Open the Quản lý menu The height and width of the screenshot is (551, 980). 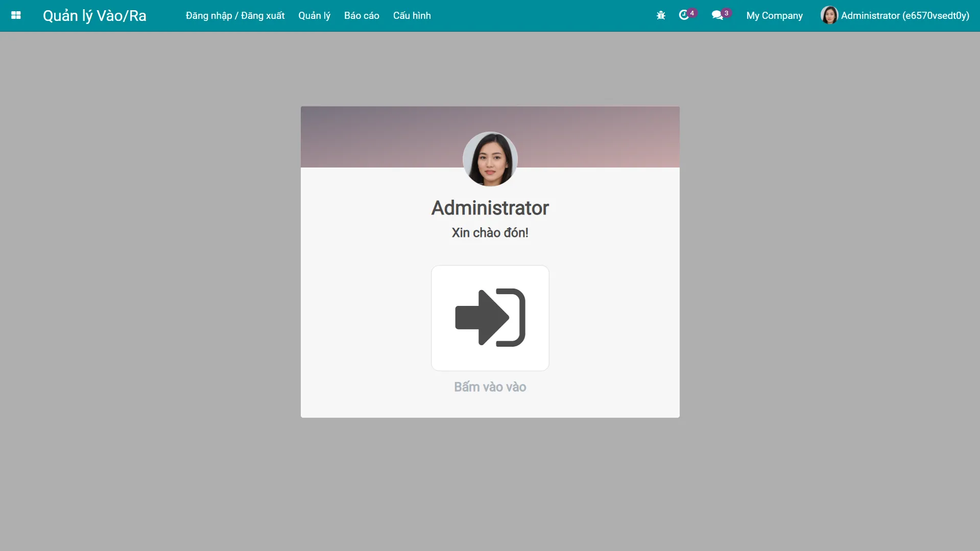(x=314, y=15)
